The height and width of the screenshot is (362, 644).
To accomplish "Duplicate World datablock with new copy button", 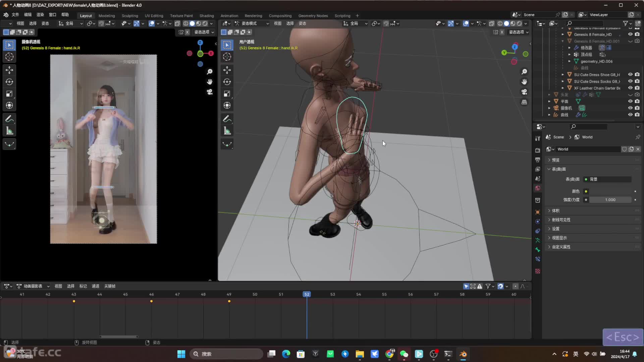I will (x=631, y=149).
